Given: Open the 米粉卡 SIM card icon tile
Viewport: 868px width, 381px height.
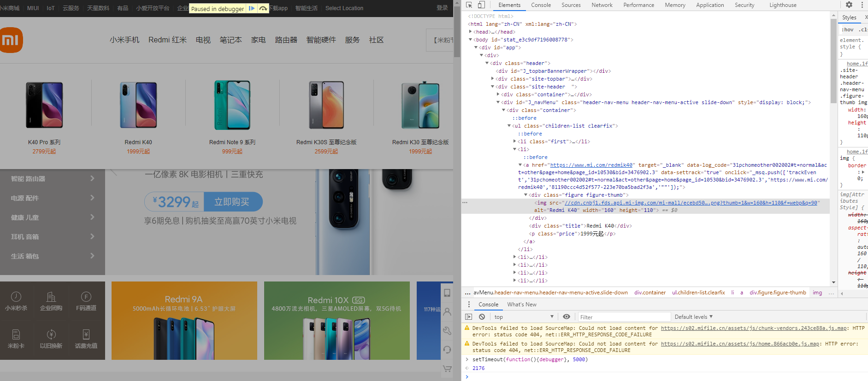Looking at the screenshot, I should 16,339.
